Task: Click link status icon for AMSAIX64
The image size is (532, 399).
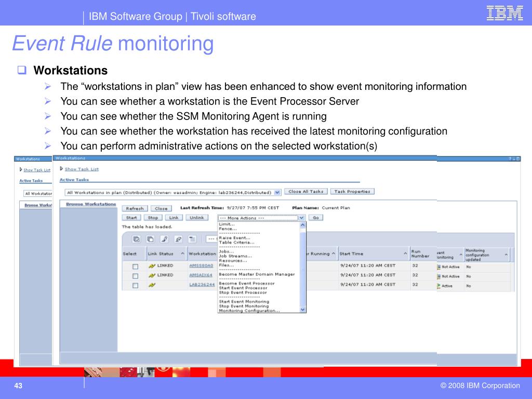Action: [152, 275]
